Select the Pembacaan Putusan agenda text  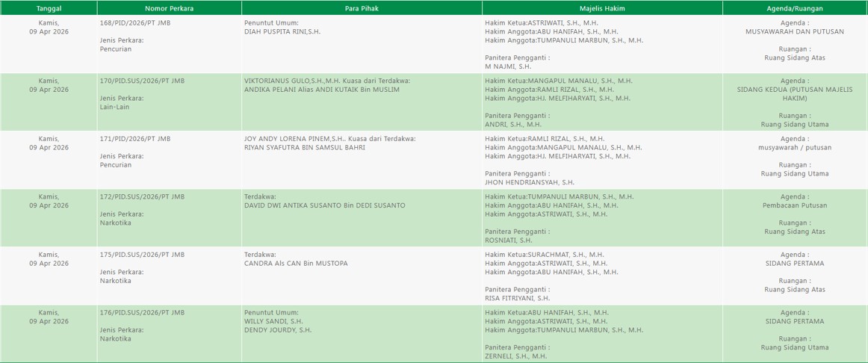[x=795, y=205]
